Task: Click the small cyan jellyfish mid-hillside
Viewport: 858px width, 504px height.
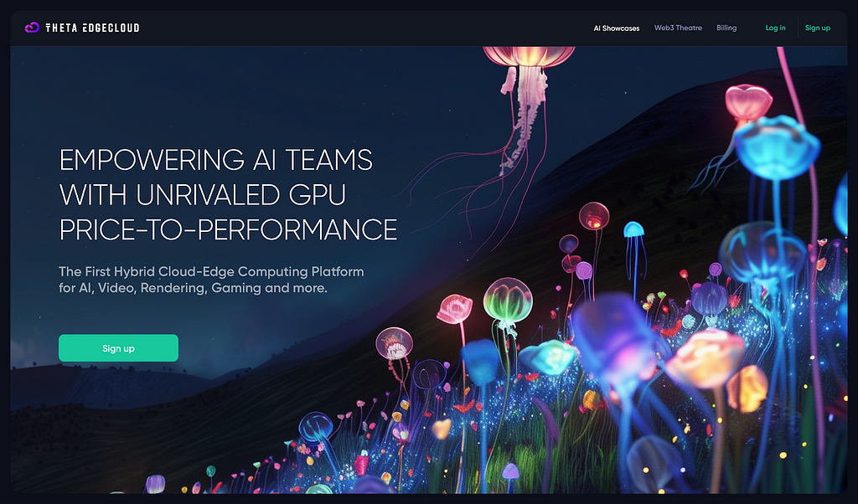Action: (x=633, y=229)
